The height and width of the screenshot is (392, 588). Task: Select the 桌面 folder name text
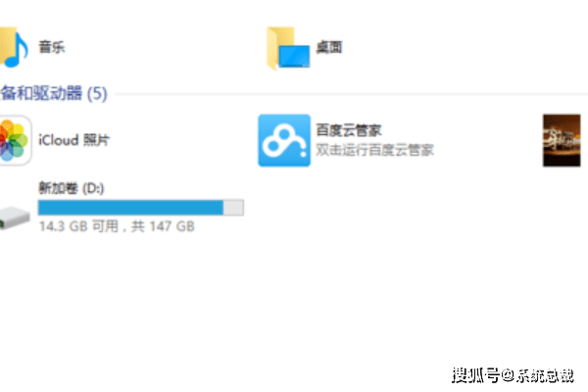click(x=329, y=47)
